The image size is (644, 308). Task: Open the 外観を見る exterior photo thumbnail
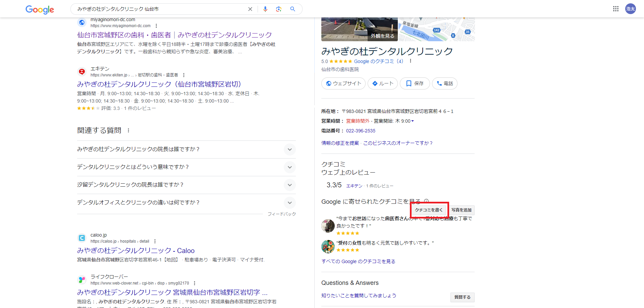point(382,36)
